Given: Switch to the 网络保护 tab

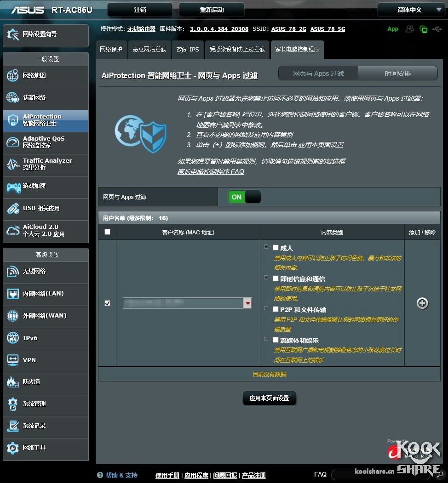Looking at the screenshot, I should coord(111,50).
